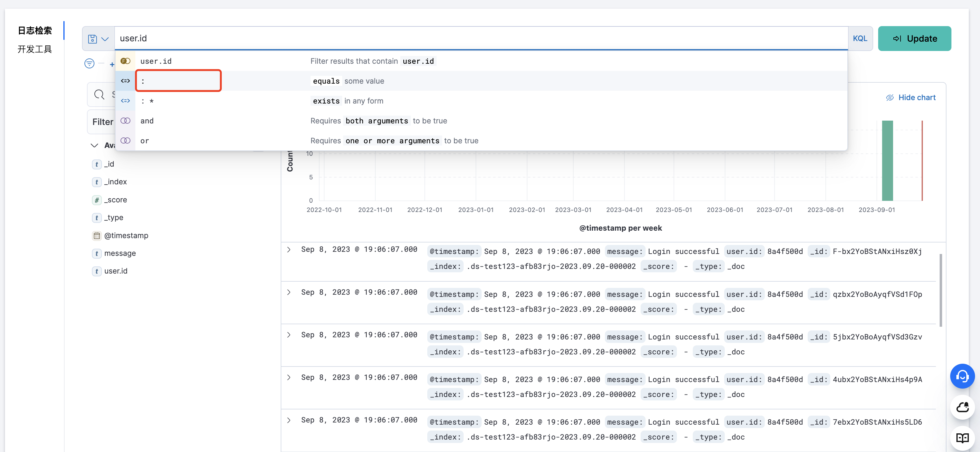980x452 pixels.
Task: Toggle Hide chart
Action: coord(911,98)
